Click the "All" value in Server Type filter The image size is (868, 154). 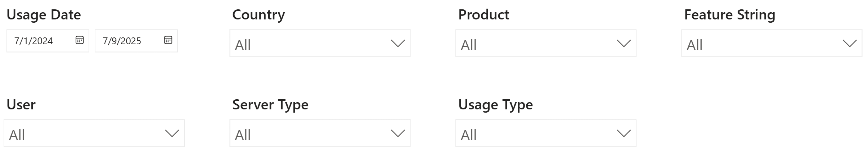(x=243, y=135)
